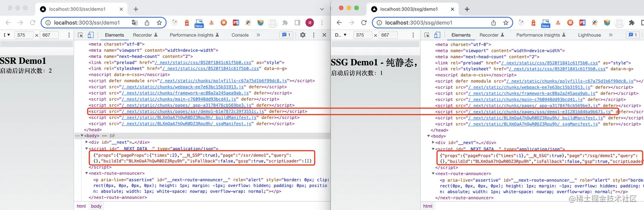The image size is (644, 210).
Task: Open the polyfills script link in SSR Elements
Action: tap(224, 81)
